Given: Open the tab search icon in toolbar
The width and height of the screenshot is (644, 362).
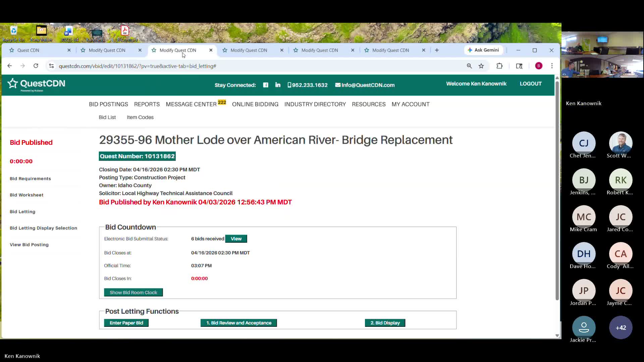Looking at the screenshot, I should (519, 66).
